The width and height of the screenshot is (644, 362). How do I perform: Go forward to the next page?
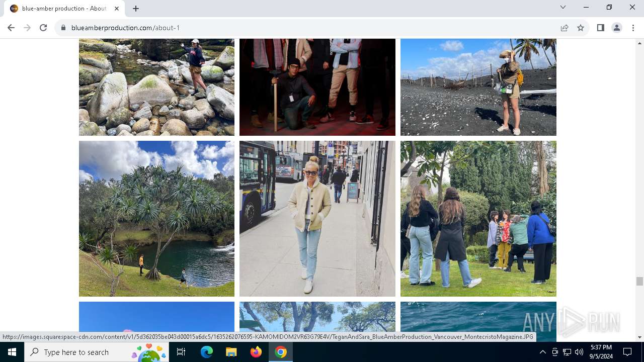click(x=27, y=28)
